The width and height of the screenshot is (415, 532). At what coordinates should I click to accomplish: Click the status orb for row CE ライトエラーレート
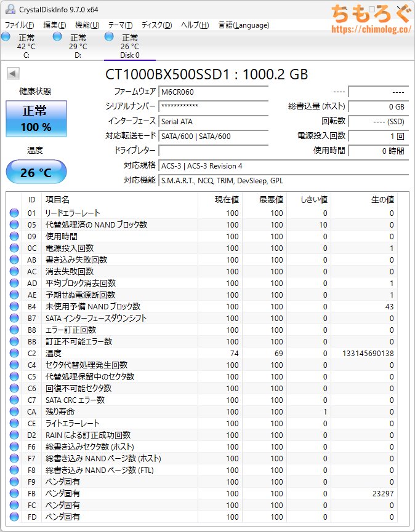[14, 423]
